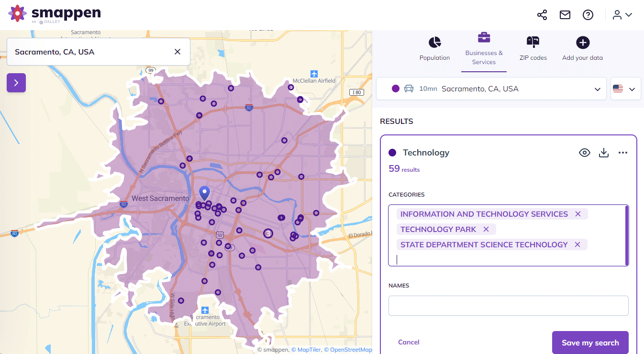Switch to the ZIP codes tab
This screenshot has height=354, width=644.
coord(533,49)
